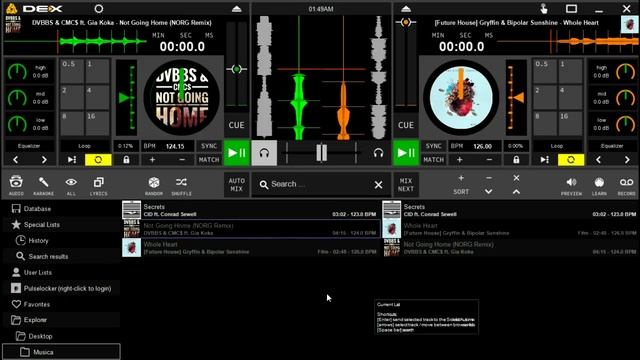Play/pause the left deck
Image resolution: width=640 pixels, height=360 pixels.
point(236,153)
